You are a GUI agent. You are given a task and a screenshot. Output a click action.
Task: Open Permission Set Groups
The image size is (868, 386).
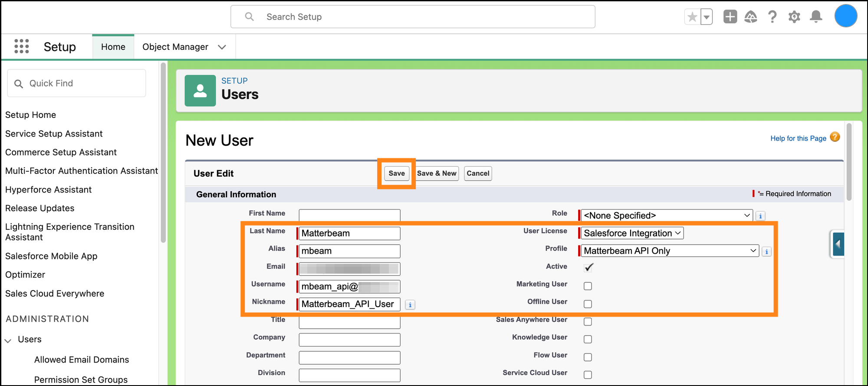[x=81, y=380]
